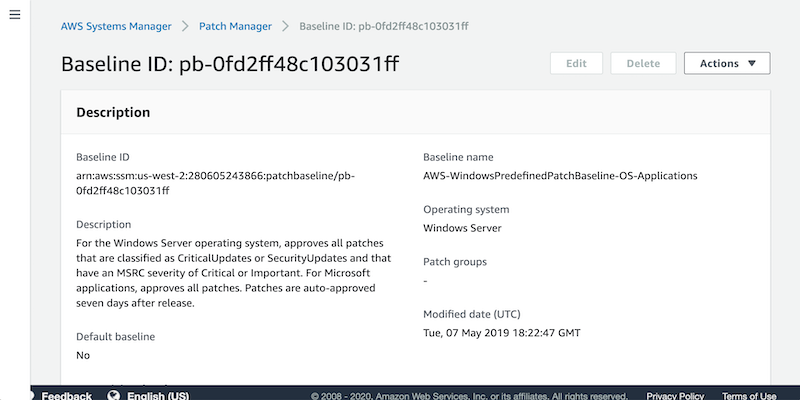
Task: Select the AWS-WindowsPredefinedPatchBaseline-OS-Applications name
Action: (x=560, y=176)
